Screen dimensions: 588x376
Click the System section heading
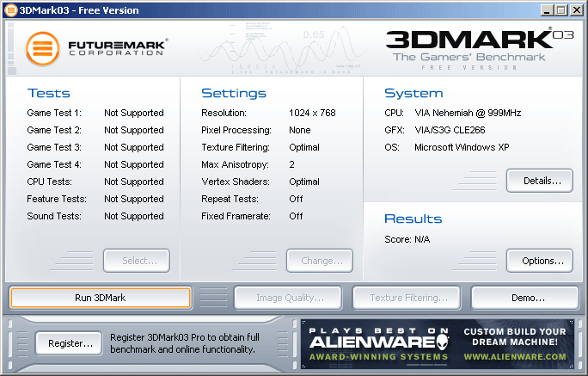(x=413, y=93)
